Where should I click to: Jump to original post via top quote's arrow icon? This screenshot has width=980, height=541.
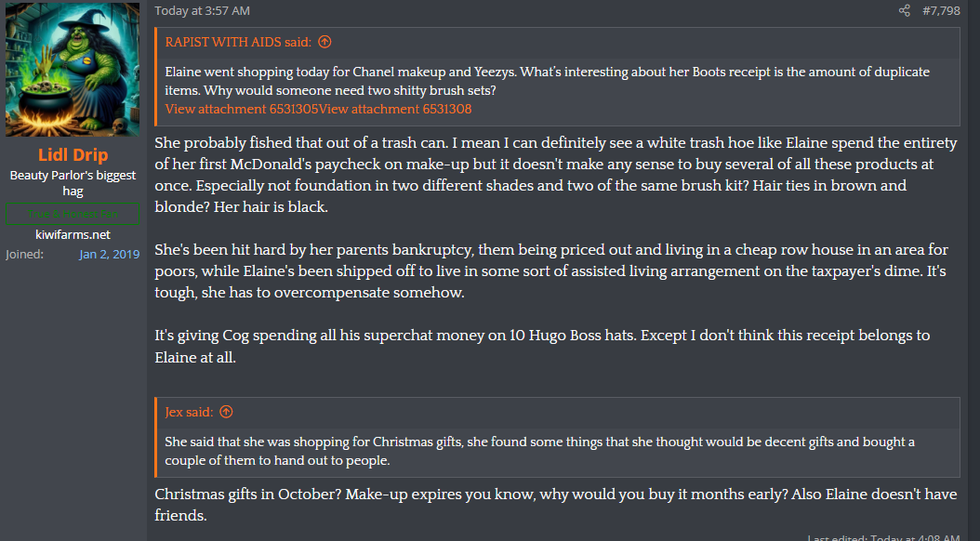324,42
